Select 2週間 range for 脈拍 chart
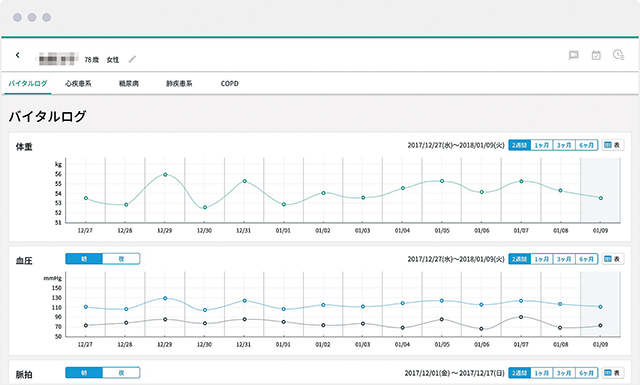640x385 pixels. pos(520,373)
